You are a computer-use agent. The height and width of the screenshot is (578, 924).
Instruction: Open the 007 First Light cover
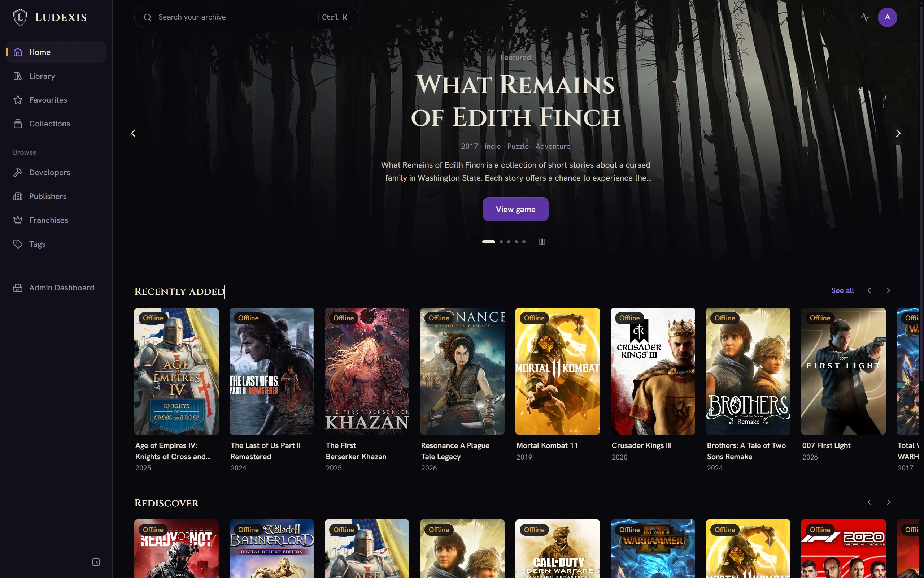tap(843, 371)
